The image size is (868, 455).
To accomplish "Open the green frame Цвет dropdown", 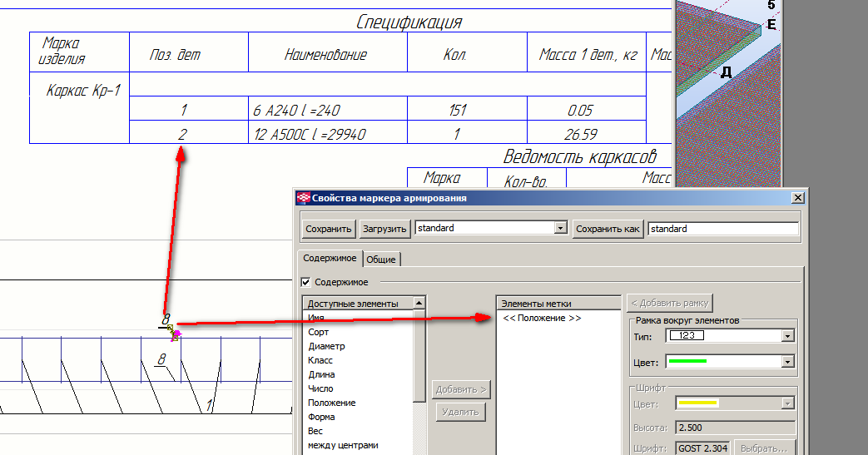I will [x=787, y=362].
